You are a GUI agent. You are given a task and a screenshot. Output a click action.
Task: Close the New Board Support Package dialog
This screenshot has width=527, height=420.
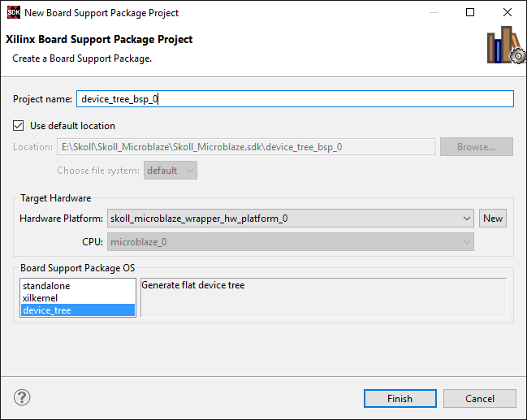pos(508,12)
